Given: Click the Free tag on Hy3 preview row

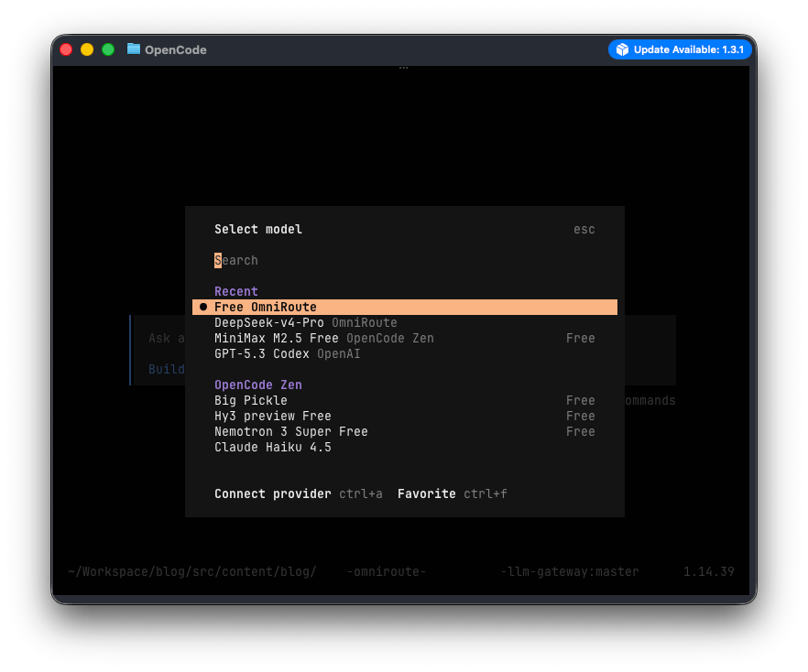Looking at the screenshot, I should pos(580,416).
